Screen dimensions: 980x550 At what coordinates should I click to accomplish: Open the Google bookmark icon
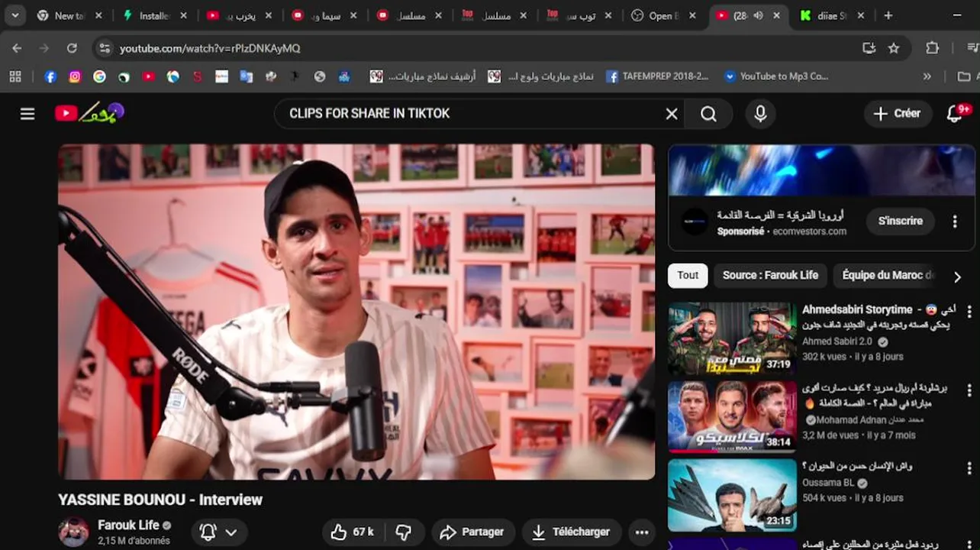pos(99,76)
